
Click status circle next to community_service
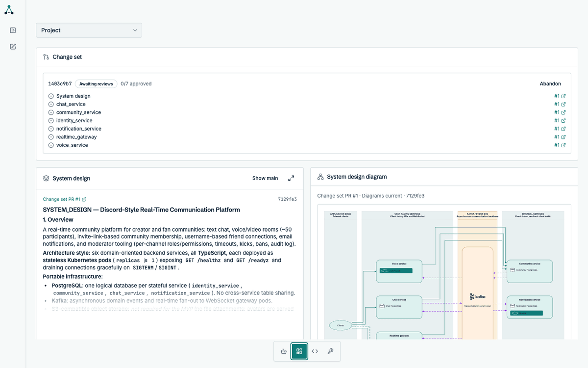coord(51,112)
